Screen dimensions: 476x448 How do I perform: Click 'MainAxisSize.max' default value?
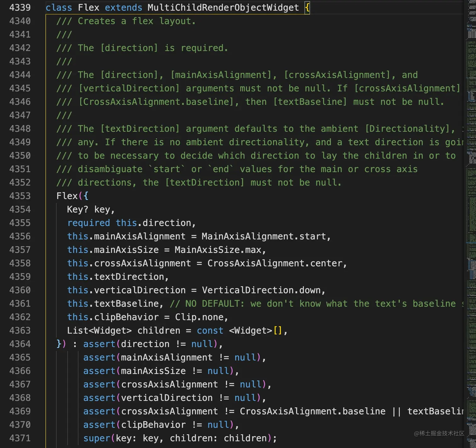tap(218, 250)
